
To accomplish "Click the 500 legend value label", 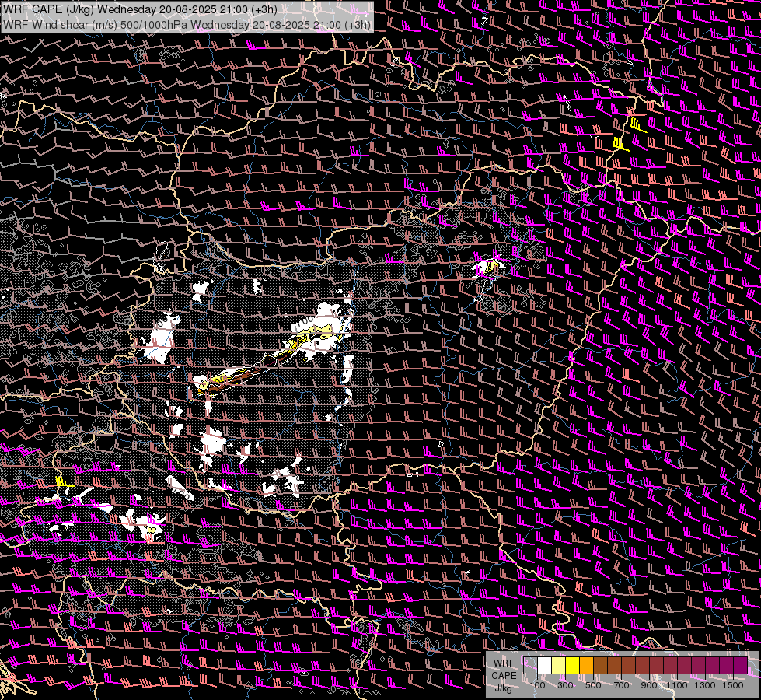I will tap(593, 685).
